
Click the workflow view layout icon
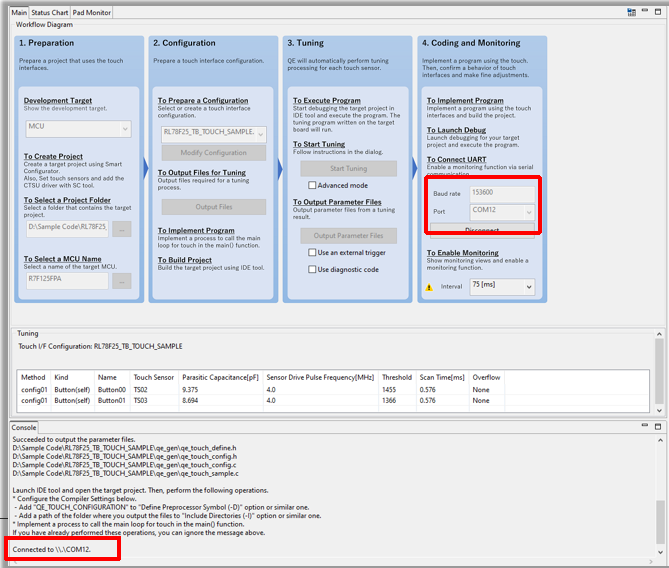632,12
